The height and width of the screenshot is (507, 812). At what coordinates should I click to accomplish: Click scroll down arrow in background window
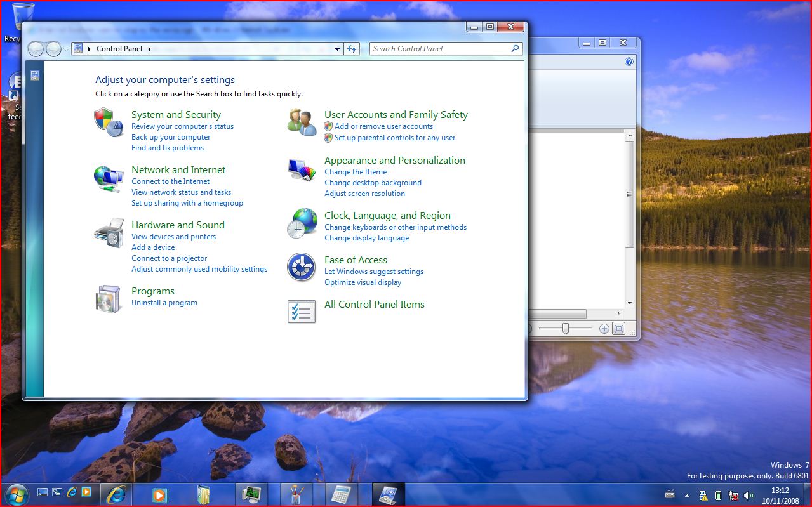pyautogui.click(x=629, y=303)
